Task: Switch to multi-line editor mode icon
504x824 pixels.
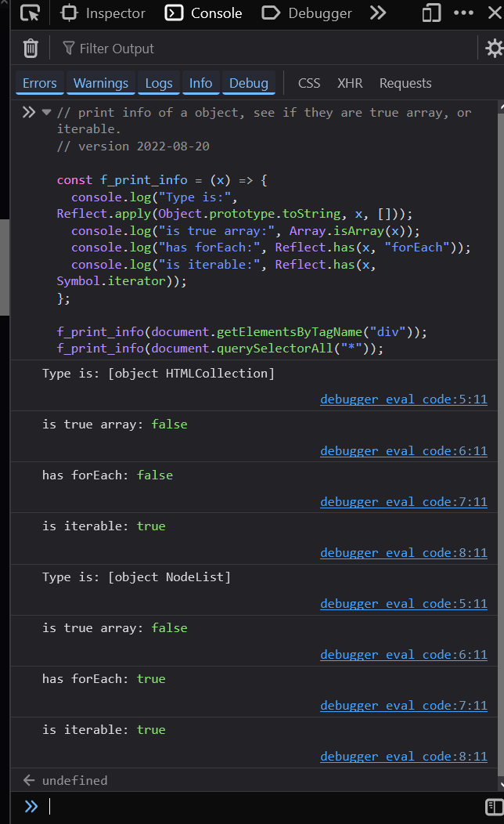Action: pos(494,807)
